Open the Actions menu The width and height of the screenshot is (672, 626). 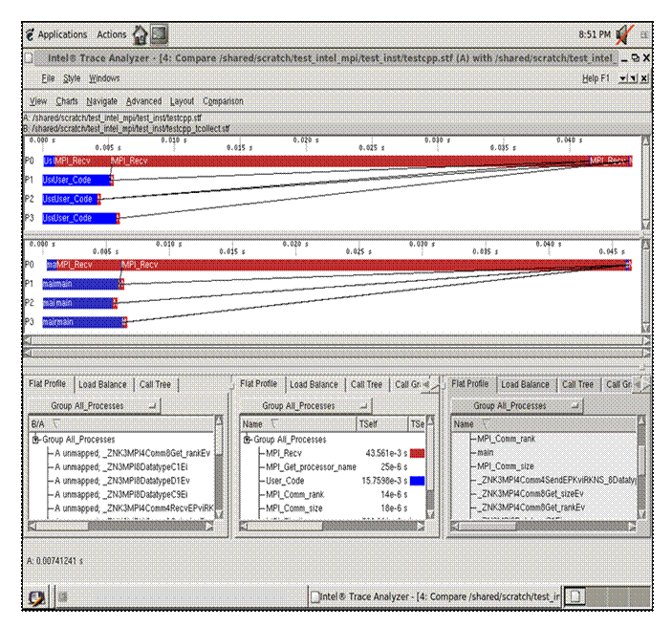pyautogui.click(x=112, y=34)
